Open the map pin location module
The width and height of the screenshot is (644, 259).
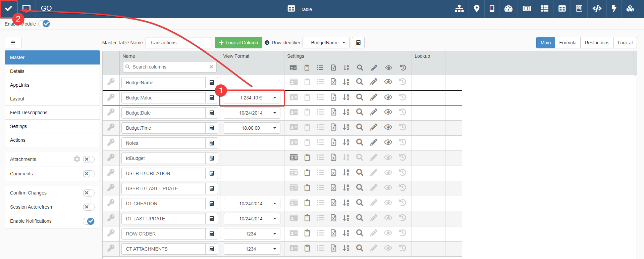point(476,9)
